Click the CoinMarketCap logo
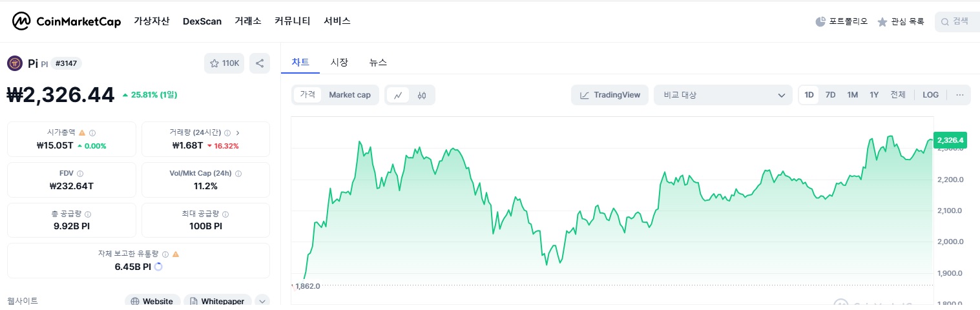This screenshot has width=980, height=310. (x=67, y=21)
